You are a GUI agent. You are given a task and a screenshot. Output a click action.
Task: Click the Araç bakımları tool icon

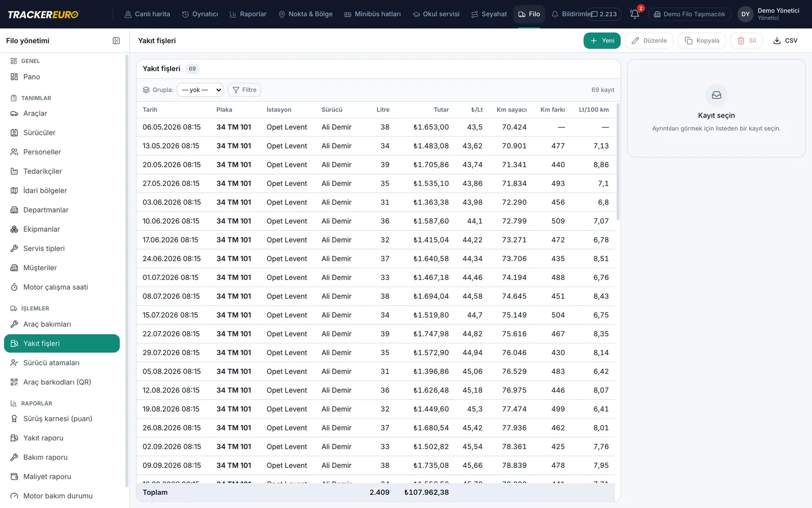click(14, 324)
